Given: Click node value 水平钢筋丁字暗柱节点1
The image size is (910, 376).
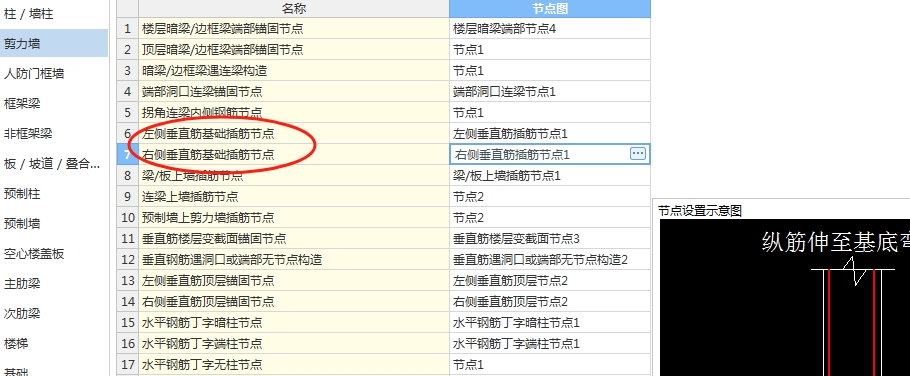Looking at the screenshot, I should 550,323.
